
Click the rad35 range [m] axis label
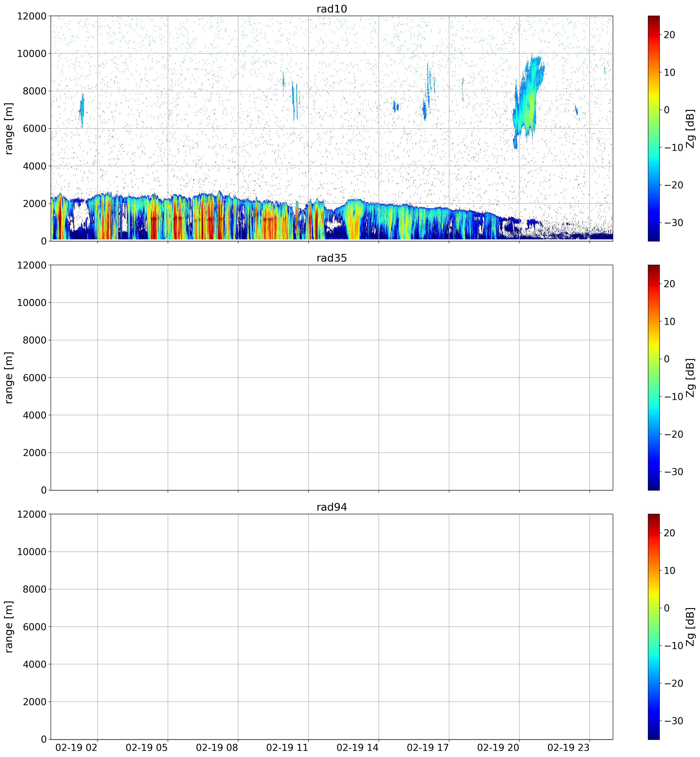[9, 377]
